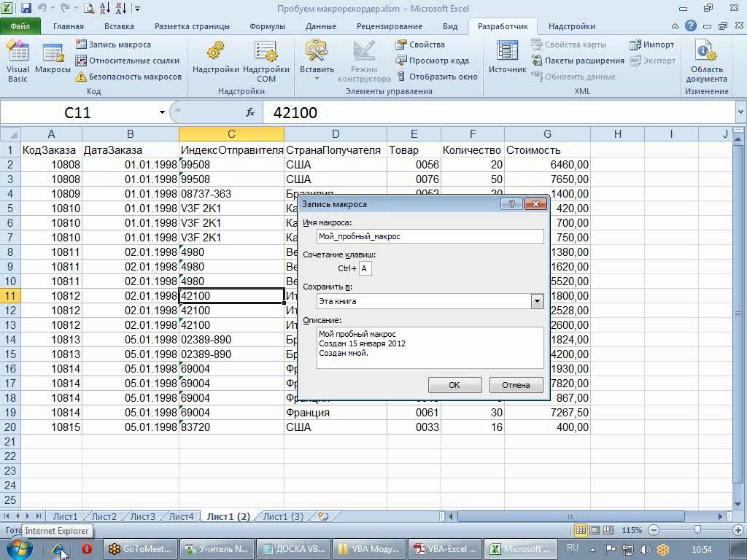Toggle Относительные ссылки recording mode
This screenshot has height=560, width=747.
click(128, 61)
